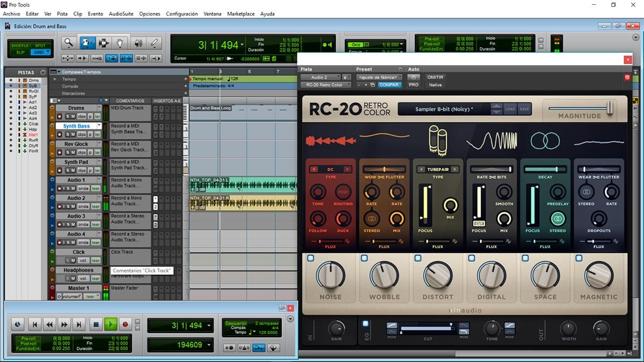Adjust the Space DECAY slider
The image size is (644, 362).
point(545,169)
